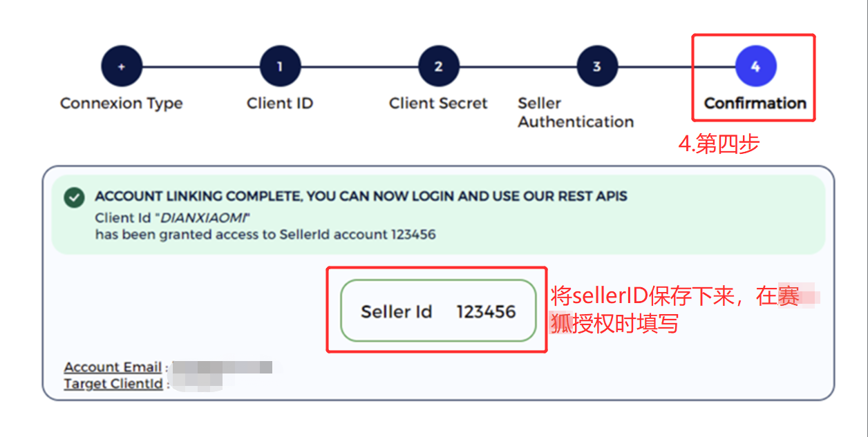Go to the step 3 circle
The width and height of the screenshot is (868, 437).
pyautogui.click(x=596, y=67)
